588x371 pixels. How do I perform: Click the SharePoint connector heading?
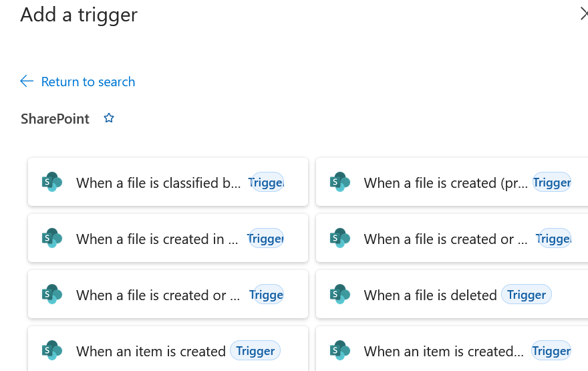click(55, 119)
